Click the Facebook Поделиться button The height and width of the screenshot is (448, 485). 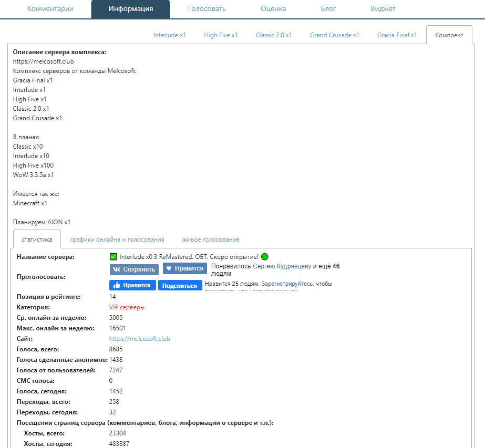coord(180,285)
